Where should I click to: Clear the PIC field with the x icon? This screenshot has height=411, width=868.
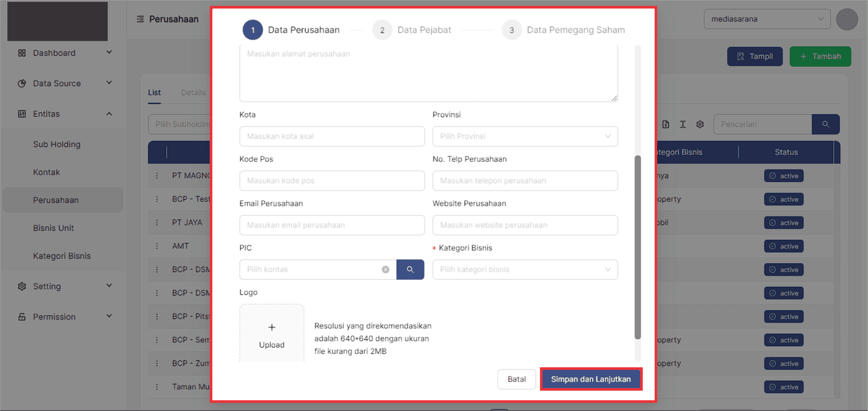click(x=385, y=270)
